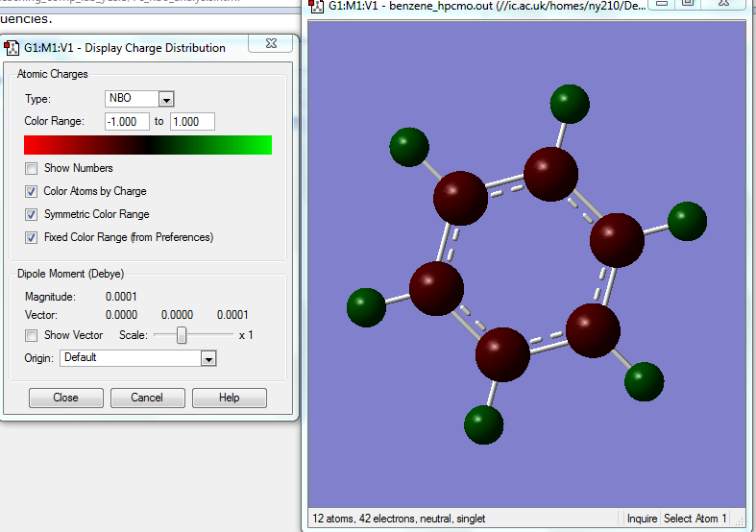
Task: Select the rightmost green hydrogen atom
Action: 687,221
